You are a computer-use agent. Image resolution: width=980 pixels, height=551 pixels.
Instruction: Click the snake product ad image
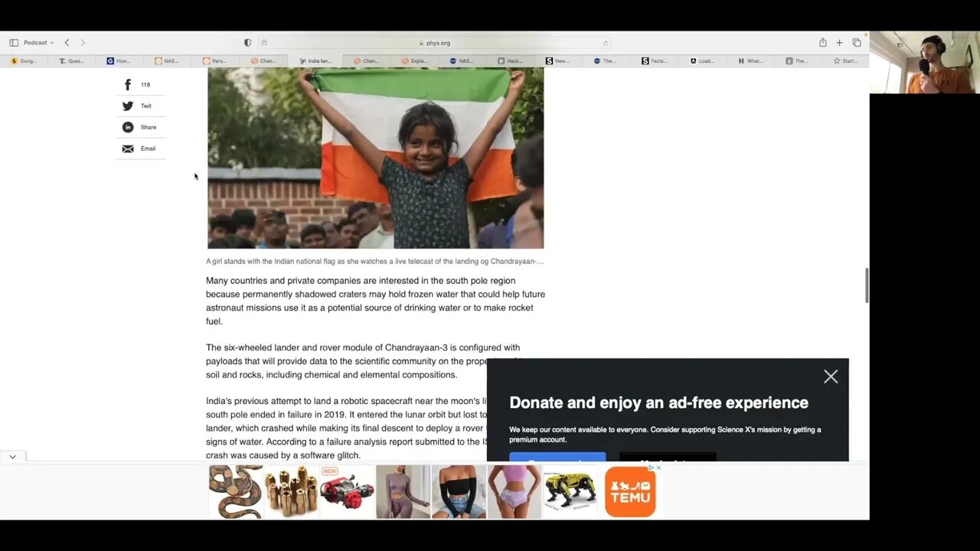(x=236, y=491)
